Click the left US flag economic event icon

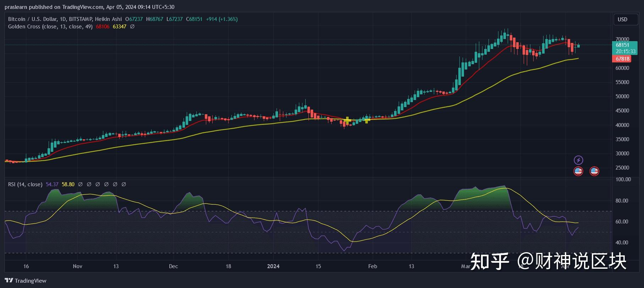(x=578, y=171)
